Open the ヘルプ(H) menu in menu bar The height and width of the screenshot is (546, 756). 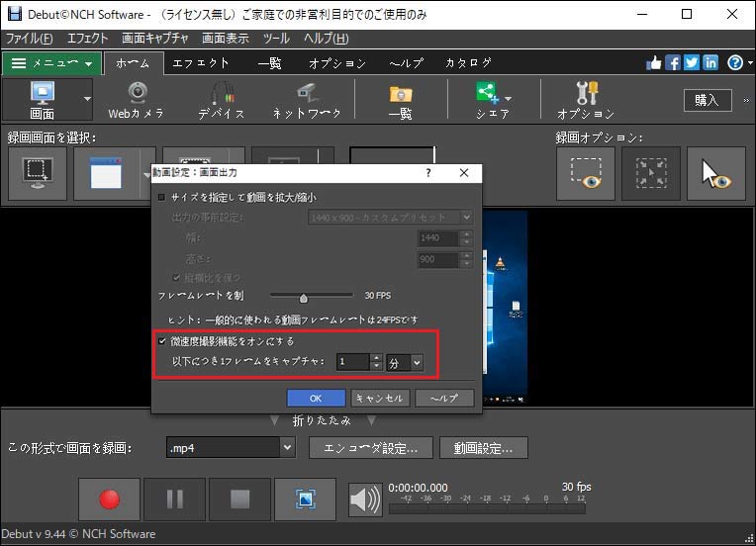[x=326, y=38]
